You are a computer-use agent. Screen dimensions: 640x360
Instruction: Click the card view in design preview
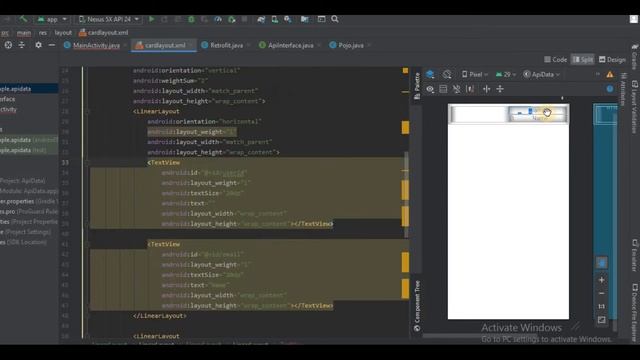pyautogui.click(x=509, y=114)
